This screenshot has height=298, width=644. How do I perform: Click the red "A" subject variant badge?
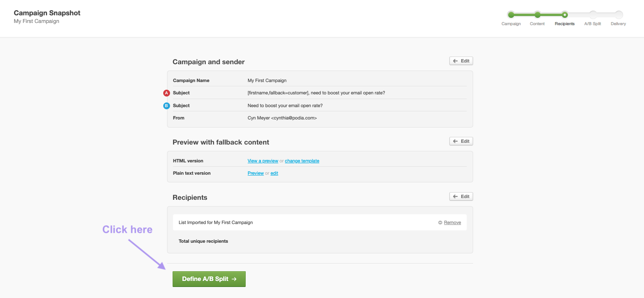tap(166, 93)
